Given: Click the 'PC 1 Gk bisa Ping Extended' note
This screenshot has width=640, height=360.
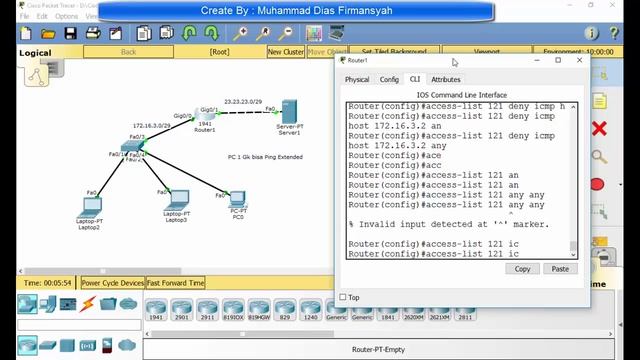Looking at the screenshot, I should 265,157.
